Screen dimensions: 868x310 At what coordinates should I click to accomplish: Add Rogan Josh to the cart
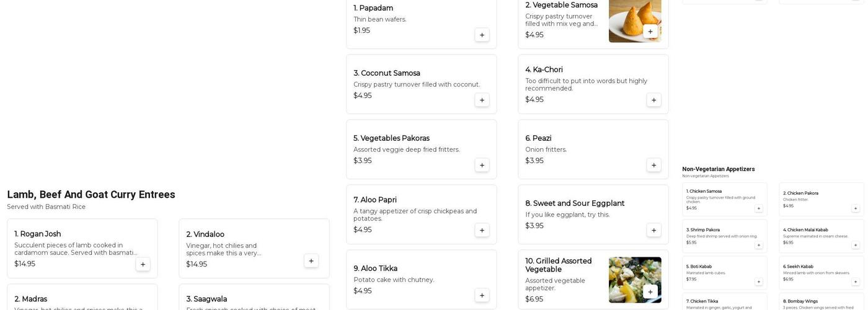tap(143, 264)
